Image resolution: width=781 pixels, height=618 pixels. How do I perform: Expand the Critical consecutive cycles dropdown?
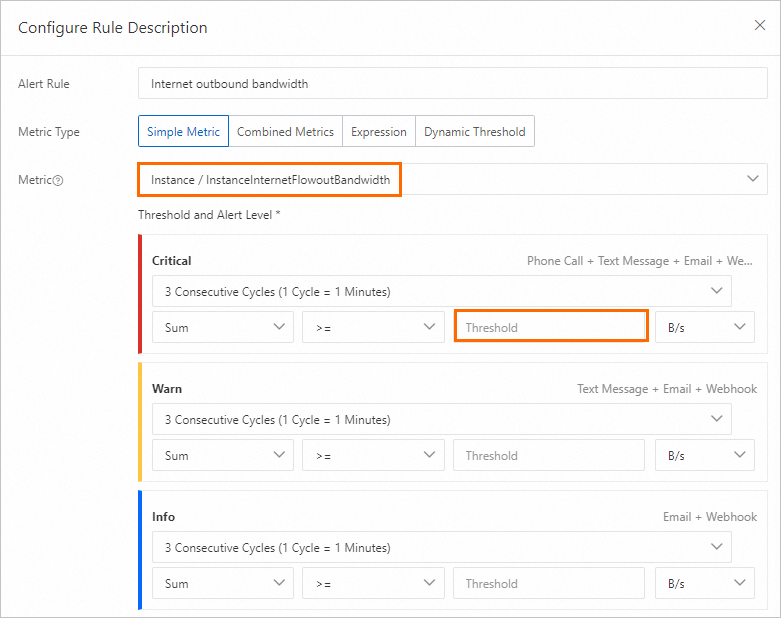[x=441, y=292]
